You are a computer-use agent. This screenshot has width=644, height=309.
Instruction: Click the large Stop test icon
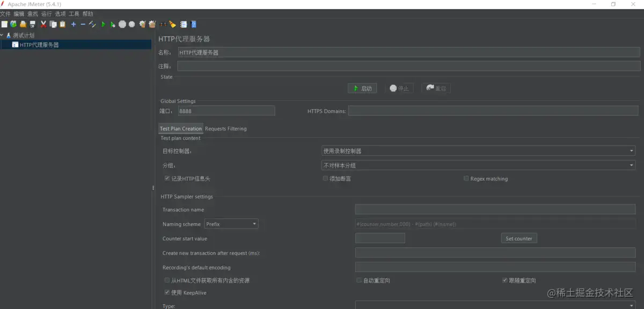tap(122, 24)
